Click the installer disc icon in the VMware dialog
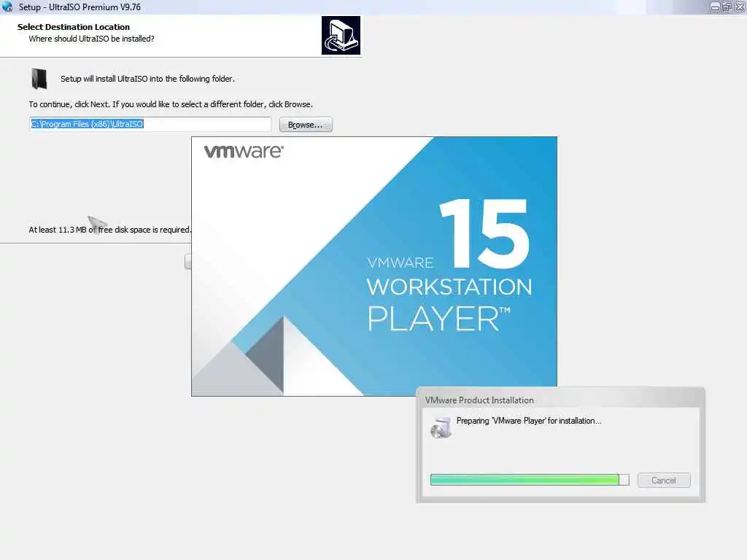The image size is (747, 560). (441, 427)
